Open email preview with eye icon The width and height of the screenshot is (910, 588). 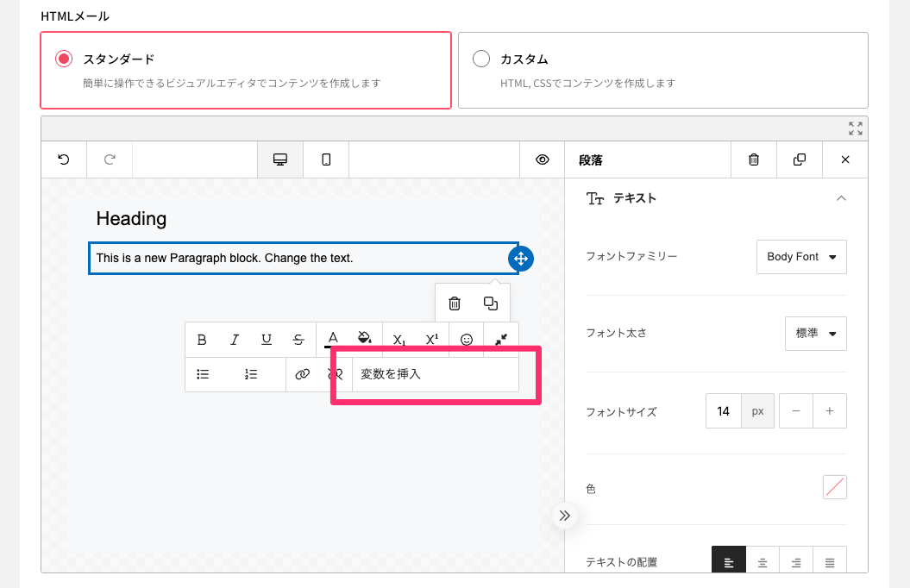point(542,160)
